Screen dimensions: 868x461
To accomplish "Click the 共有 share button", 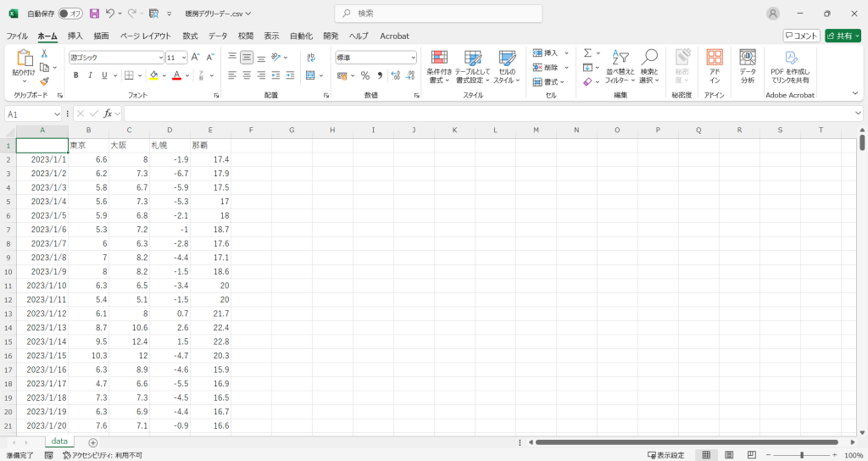I will [x=842, y=36].
